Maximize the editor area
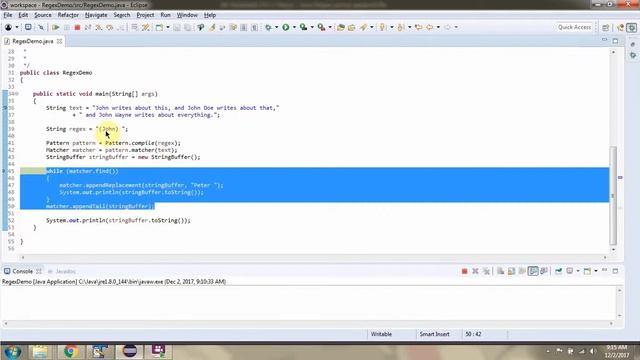This screenshot has height=360, width=640. (615, 41)
